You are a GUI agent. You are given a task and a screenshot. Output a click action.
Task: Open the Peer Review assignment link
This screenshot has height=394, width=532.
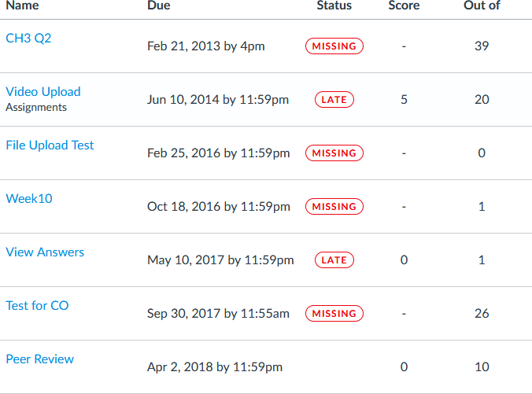click(x=39, y=359)
